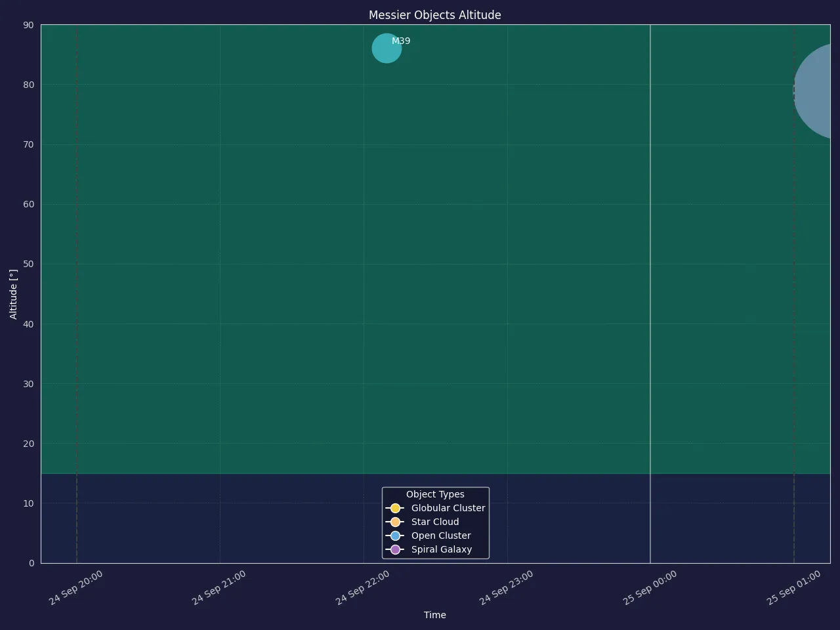
Task: Click the M39 bubble marker
Action: click(387, 49)
